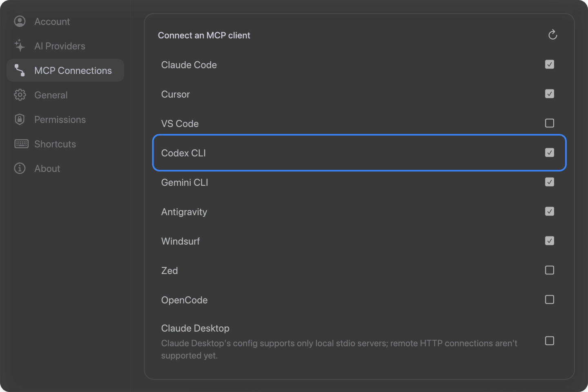Click the Codex CLI label

183,153
